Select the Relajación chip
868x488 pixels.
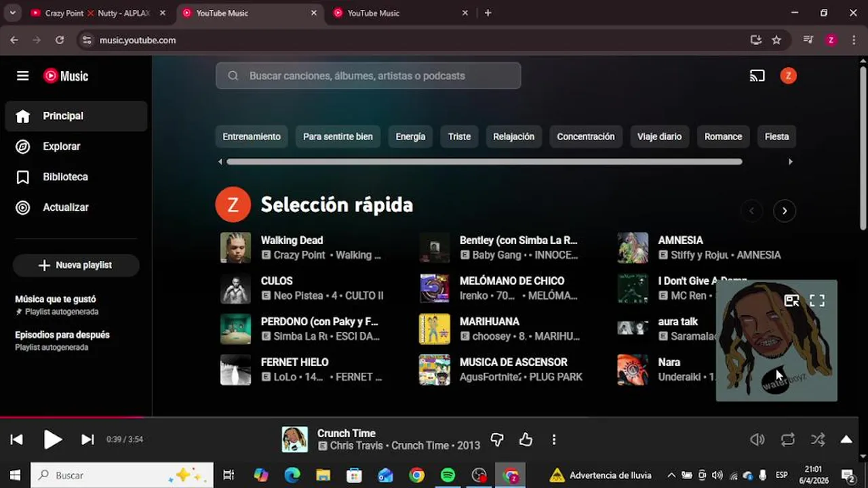click(513, 136)
